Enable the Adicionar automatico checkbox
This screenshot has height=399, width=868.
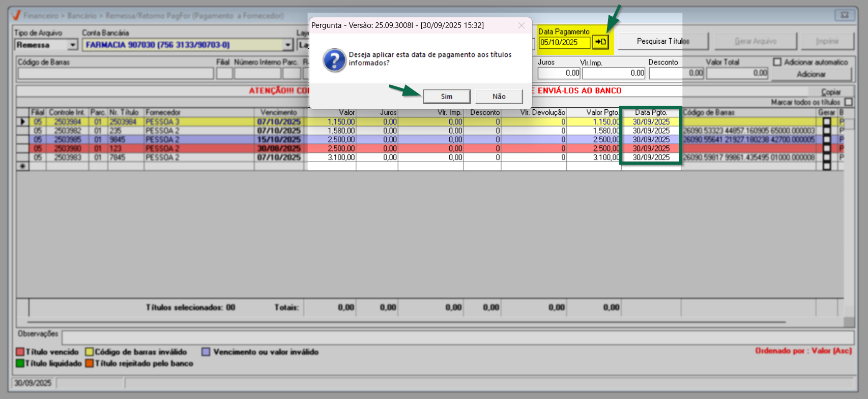pos(777,62)
